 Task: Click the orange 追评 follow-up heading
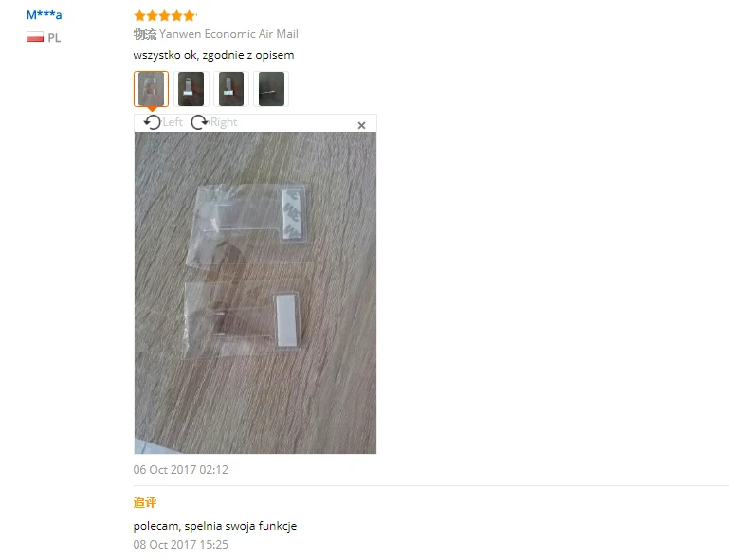[x=145, y=502]
